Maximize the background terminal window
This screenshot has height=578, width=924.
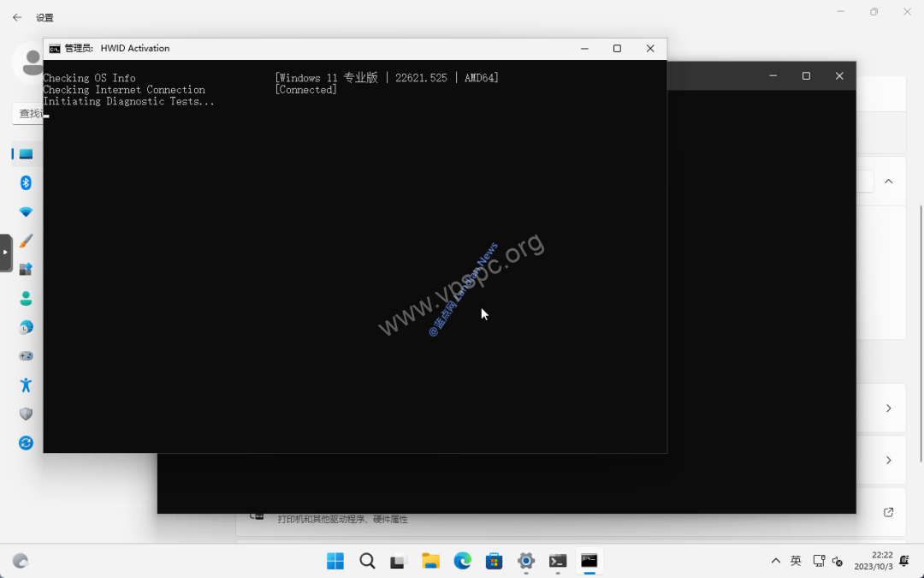tap(806, 75)
